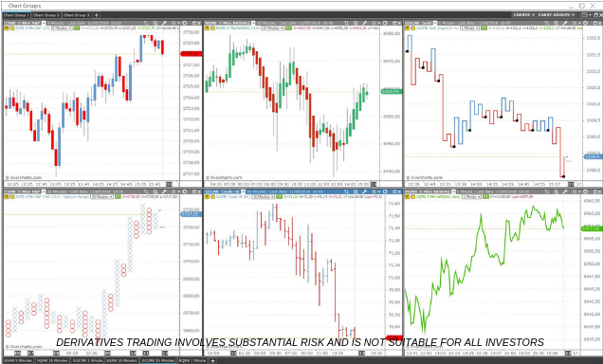Image resolution: width=603 pixels, height=364 pixels.
Task: Open the Chart Group 3 tab
Action: tap(76, 15)
